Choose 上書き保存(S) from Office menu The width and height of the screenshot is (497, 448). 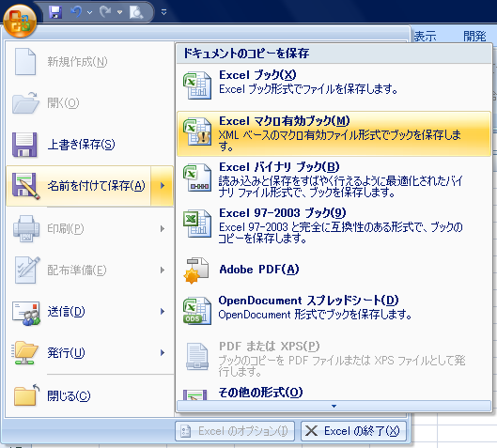90,145
